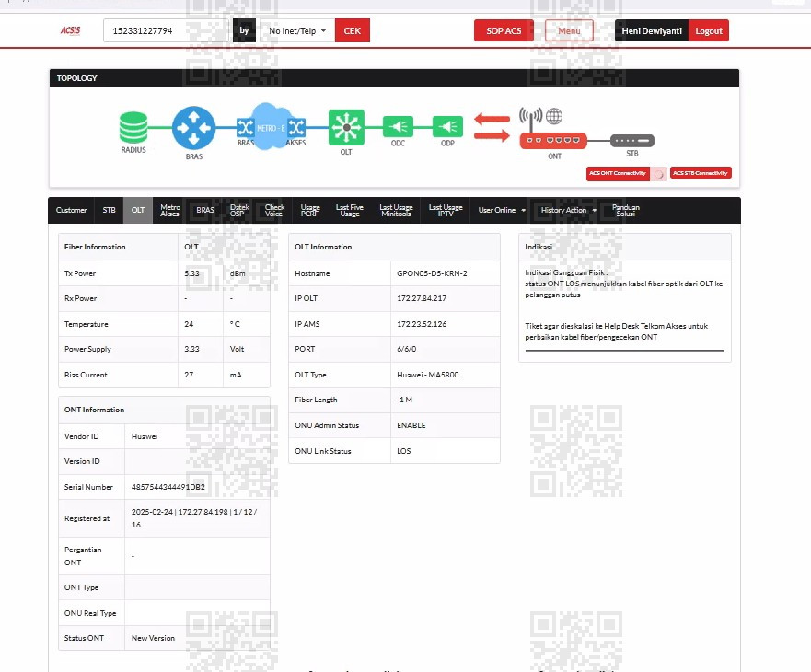Open the No Inet/Telp search type dropdown

297,30
